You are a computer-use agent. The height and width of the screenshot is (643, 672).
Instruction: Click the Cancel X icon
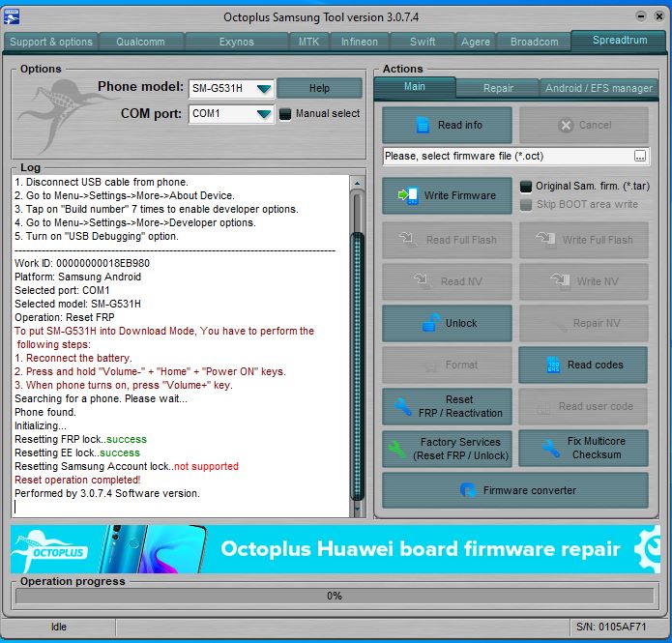coord(566,125)
